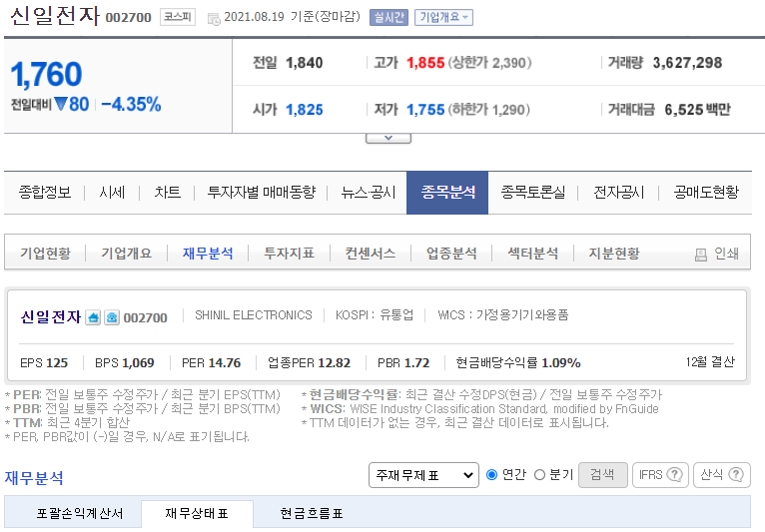Select the 기업현황 sub-tab
The image size is (765, 532).
click(x=45, y=254)
